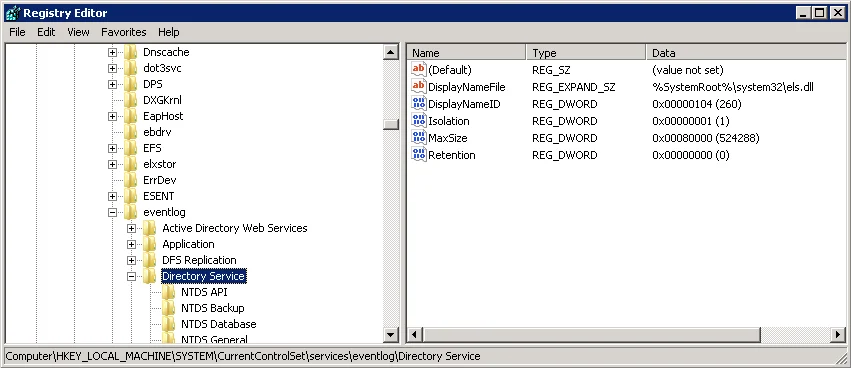Click the DFS Replication folder icon

pyautogui.click(x=149, y=260)
